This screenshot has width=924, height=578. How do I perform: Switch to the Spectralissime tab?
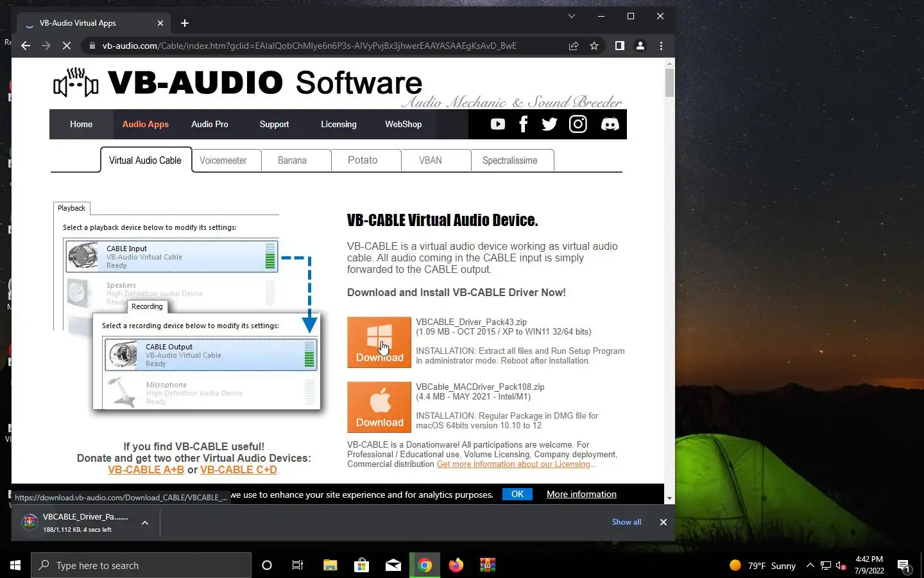[512, 161]
